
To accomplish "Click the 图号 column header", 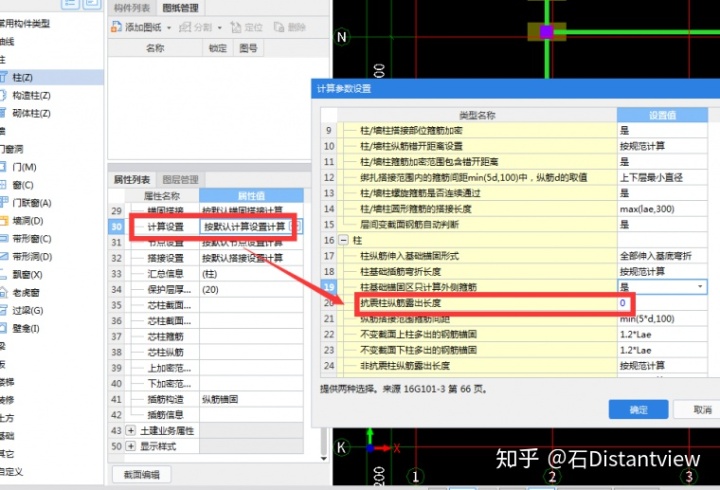I will (x=248, y=48).
